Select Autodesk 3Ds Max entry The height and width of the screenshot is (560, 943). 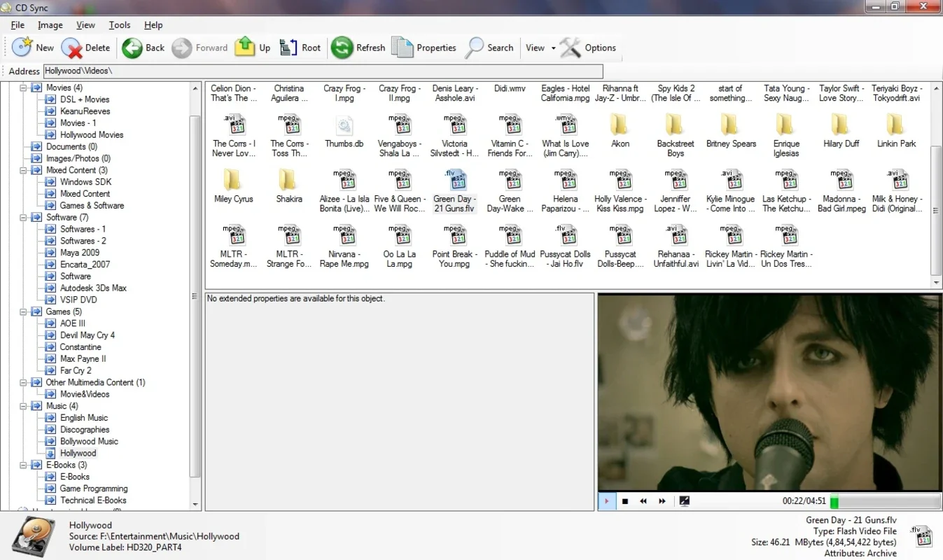93,288
